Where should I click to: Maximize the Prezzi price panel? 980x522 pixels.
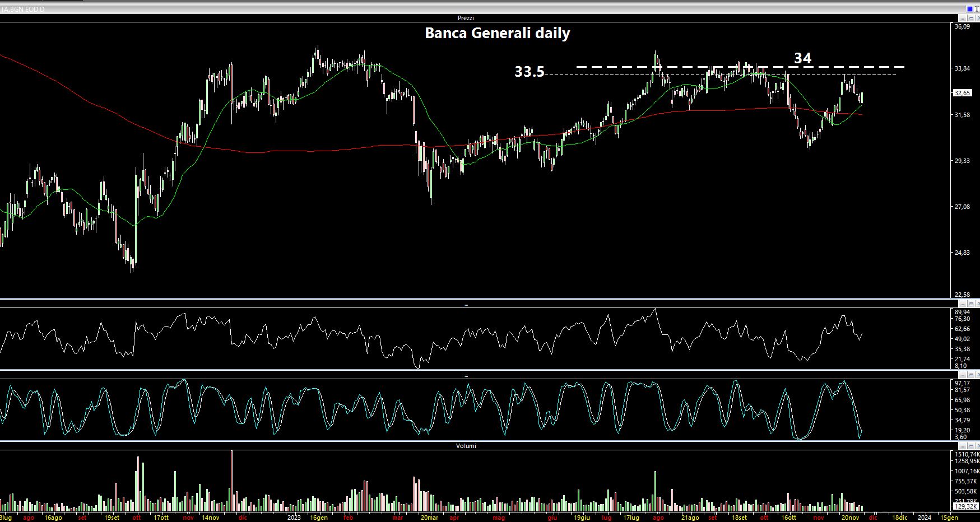pyautogui.click(x=971, y=18)
